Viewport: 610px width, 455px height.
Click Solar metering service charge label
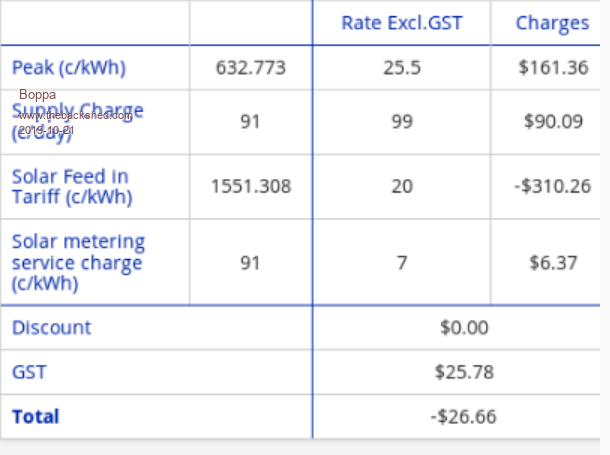pos(78,262)
